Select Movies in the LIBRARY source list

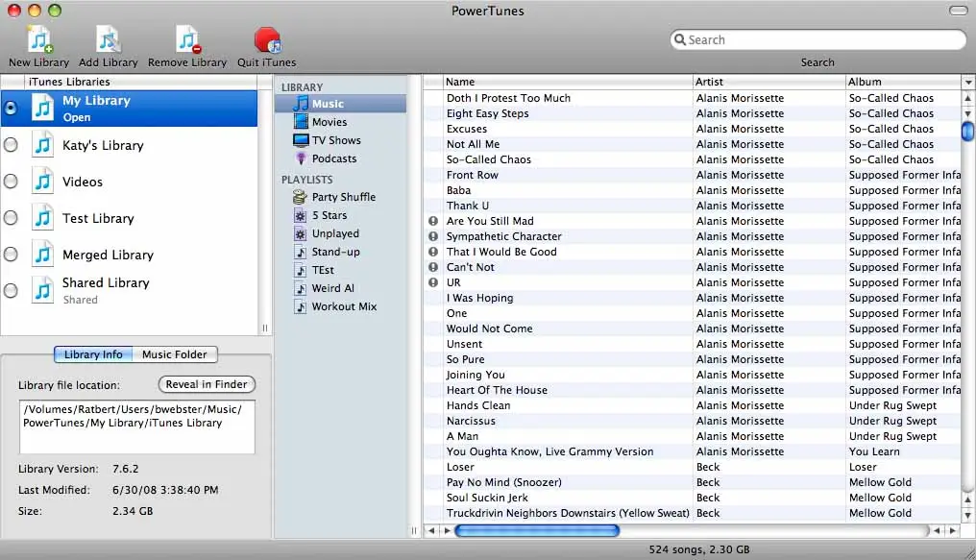tap(340, 122)
